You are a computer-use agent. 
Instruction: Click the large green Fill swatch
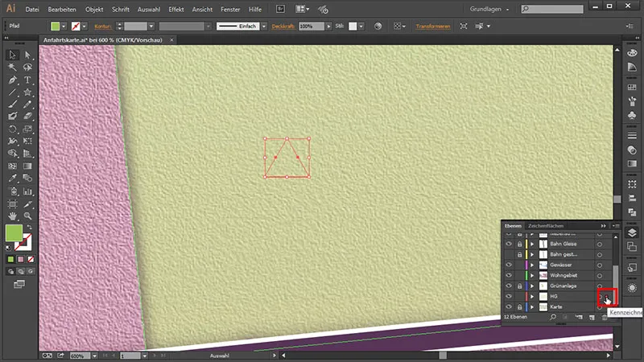[x=14, y=233]
